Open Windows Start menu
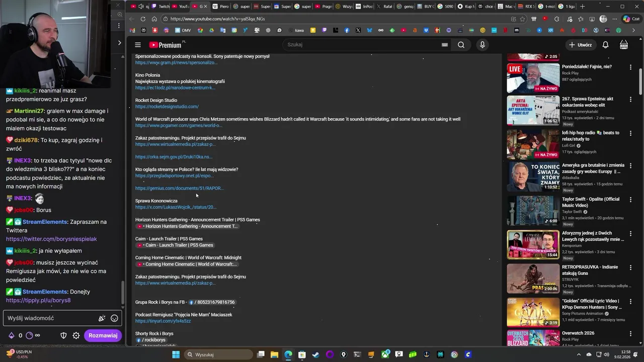 coord(176,354)
